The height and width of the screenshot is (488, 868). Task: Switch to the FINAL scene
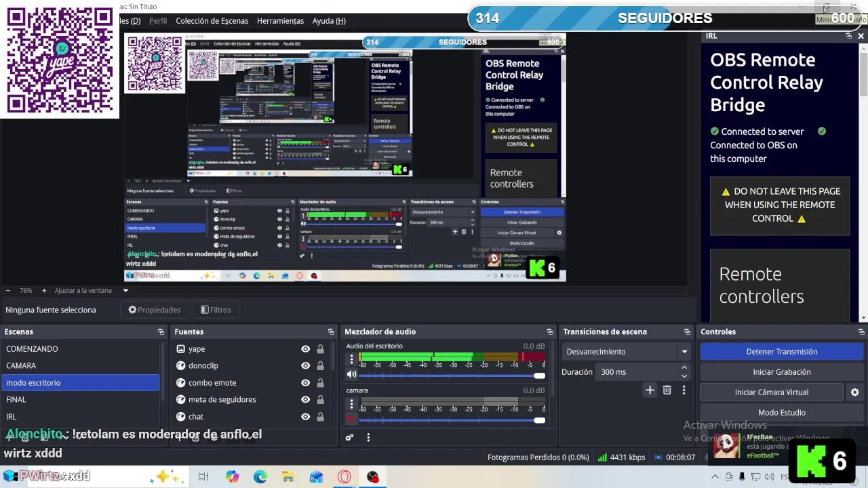pos(80,399)
